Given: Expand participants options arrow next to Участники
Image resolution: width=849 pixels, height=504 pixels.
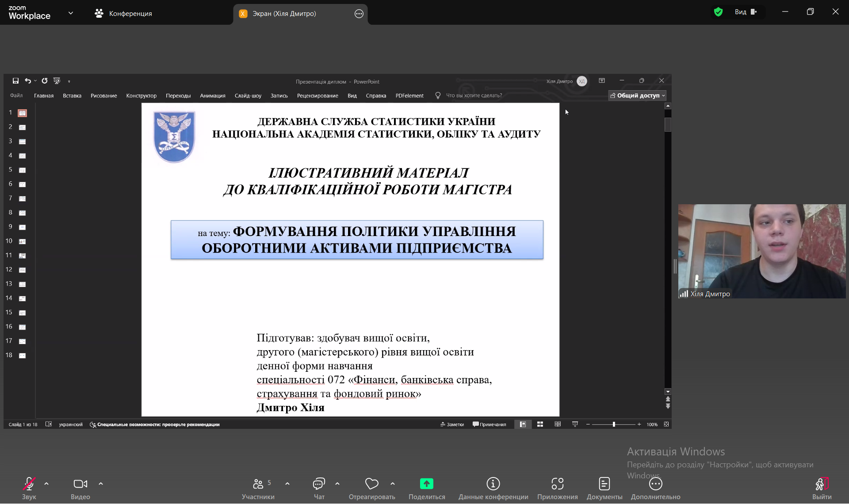Looking at the screenshot, I should [287, 484].
